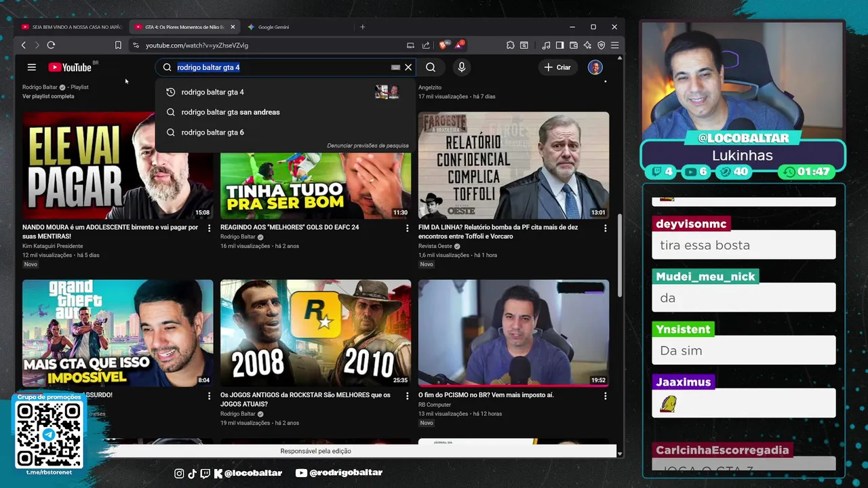Open options for REAGINDO AOS MELHORES GOLS video
This screenshot has height=488, width=868.
coord(407,228)
